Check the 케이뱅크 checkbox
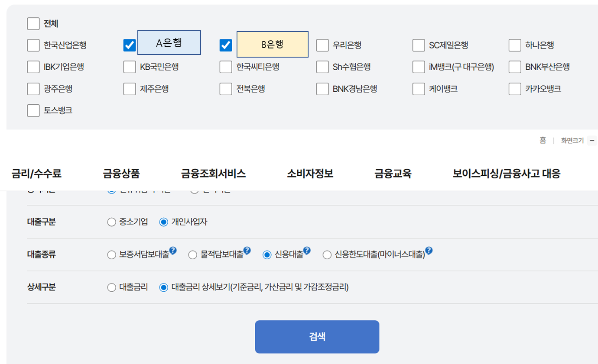This screenshot has height=364, width=598. (x=419, y=89)
